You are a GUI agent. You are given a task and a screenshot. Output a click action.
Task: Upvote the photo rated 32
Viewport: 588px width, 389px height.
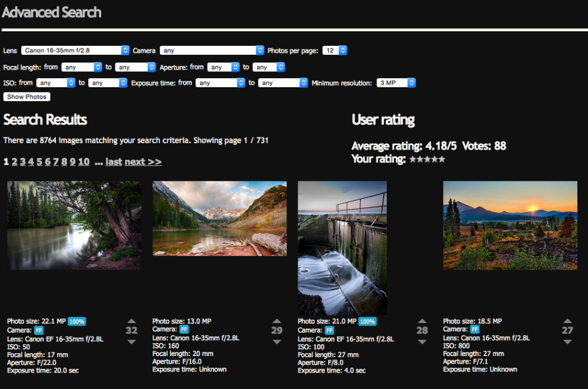(x=131, y=321)
